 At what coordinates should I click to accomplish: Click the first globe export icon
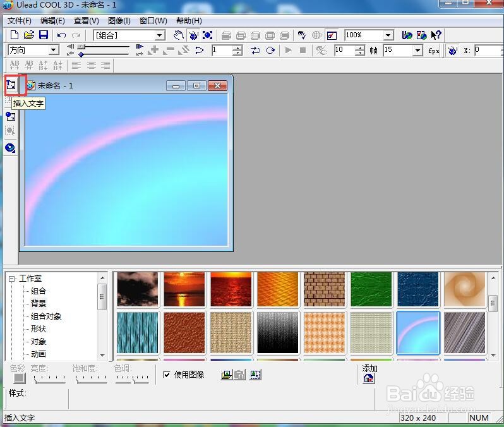tap(407, 35)
